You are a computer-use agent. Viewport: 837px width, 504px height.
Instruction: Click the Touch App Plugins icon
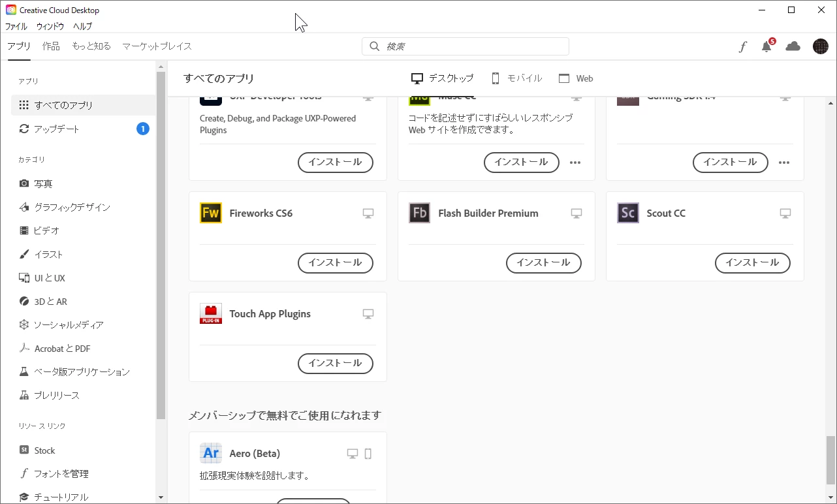(211, 314)
